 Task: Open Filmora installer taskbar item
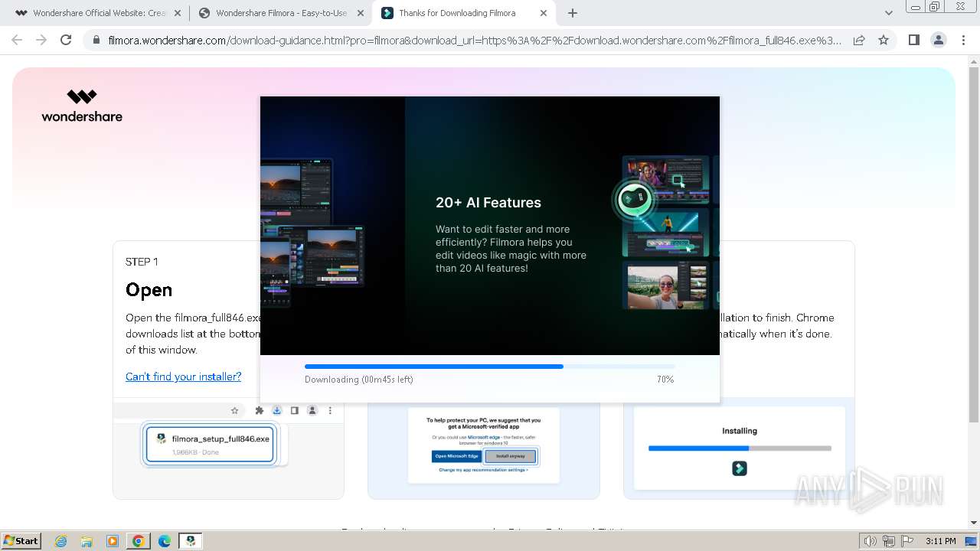(191, 541)
